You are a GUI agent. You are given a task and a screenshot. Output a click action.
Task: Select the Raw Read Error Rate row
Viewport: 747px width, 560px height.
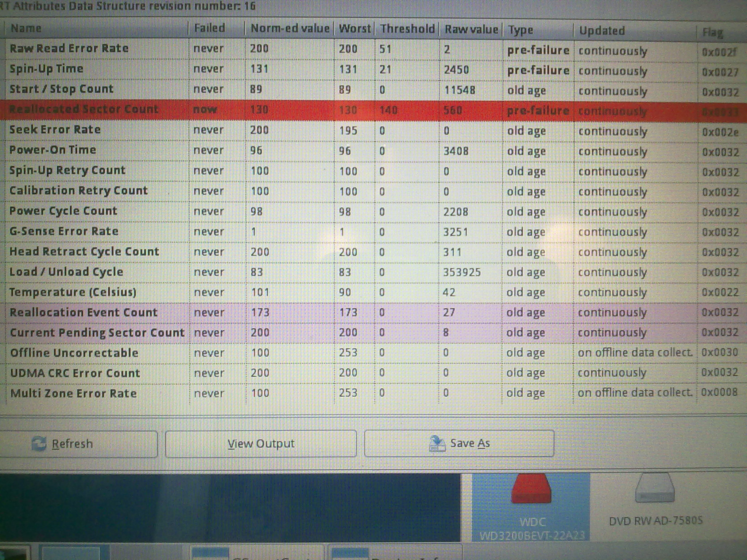click(x=69, y=48)
